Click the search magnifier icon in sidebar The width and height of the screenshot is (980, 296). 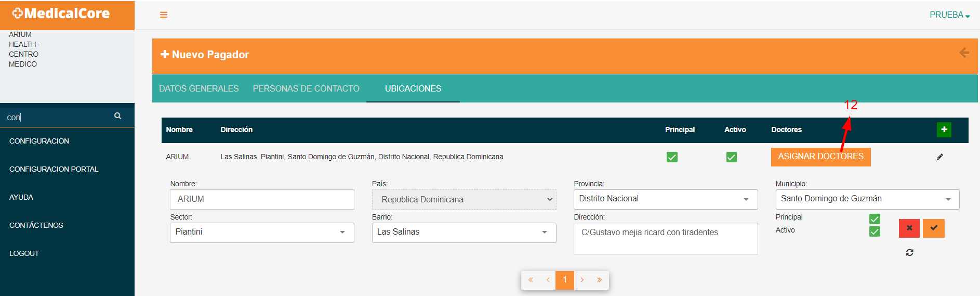[118, 116]
